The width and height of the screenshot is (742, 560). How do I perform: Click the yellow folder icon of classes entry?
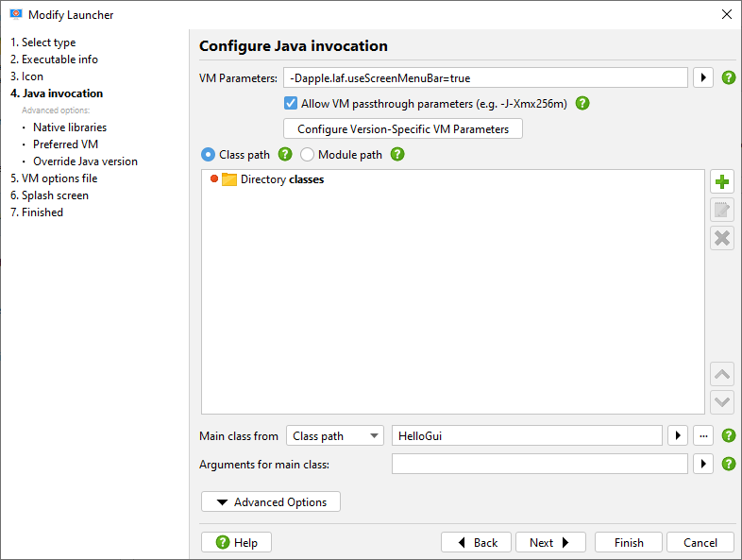click(x=229, y=179)
